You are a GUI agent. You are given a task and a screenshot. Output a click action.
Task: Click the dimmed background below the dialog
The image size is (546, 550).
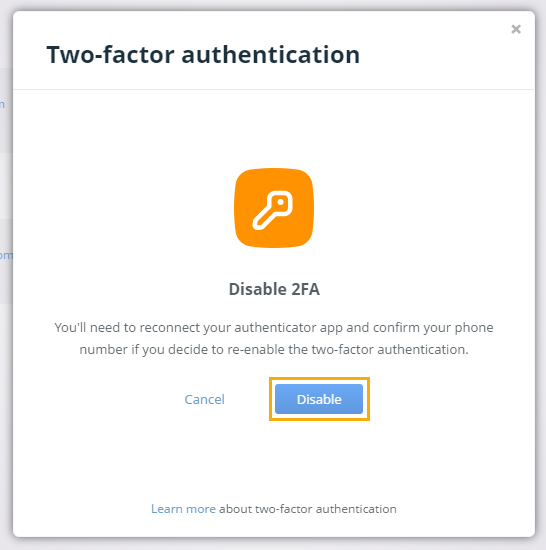pyautogui.click(x=273, y=544)
